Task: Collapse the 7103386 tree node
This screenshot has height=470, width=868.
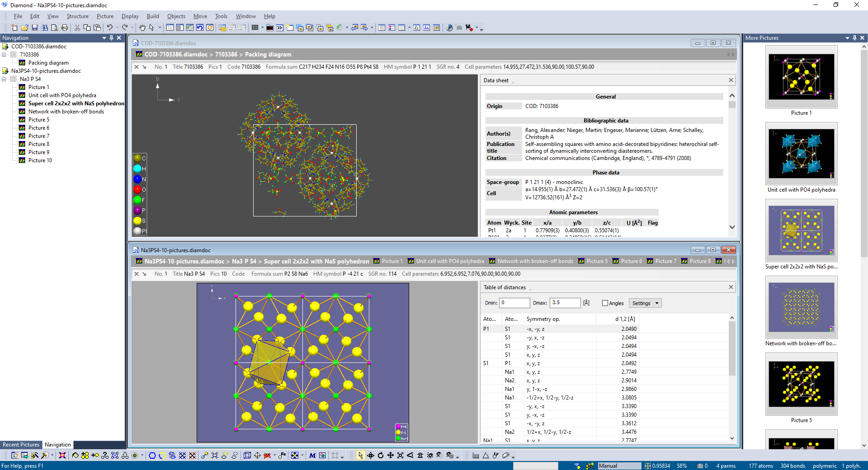Action: pyautogui.click(x=4, y=54)
